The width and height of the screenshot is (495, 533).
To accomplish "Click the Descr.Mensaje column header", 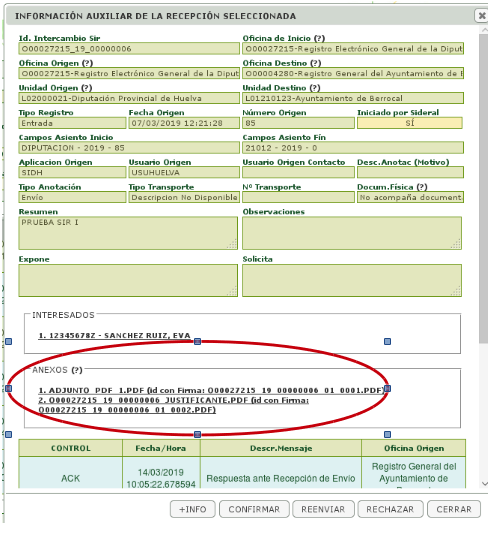I will 281,448.
